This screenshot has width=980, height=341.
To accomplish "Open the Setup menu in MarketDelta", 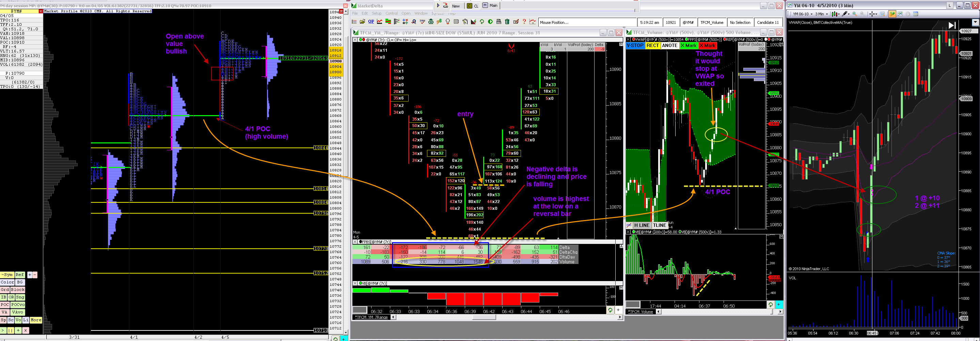I will click(x=377, y=13).
